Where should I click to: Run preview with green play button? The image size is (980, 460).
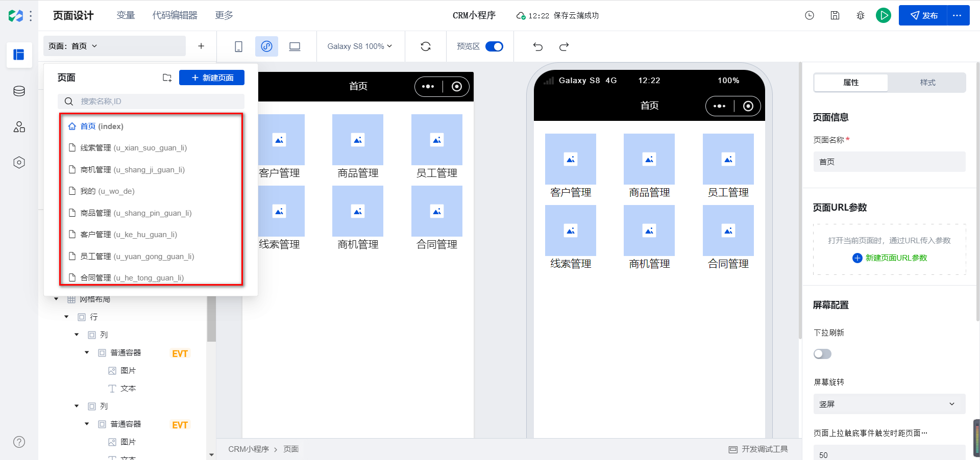pos(884,15)
